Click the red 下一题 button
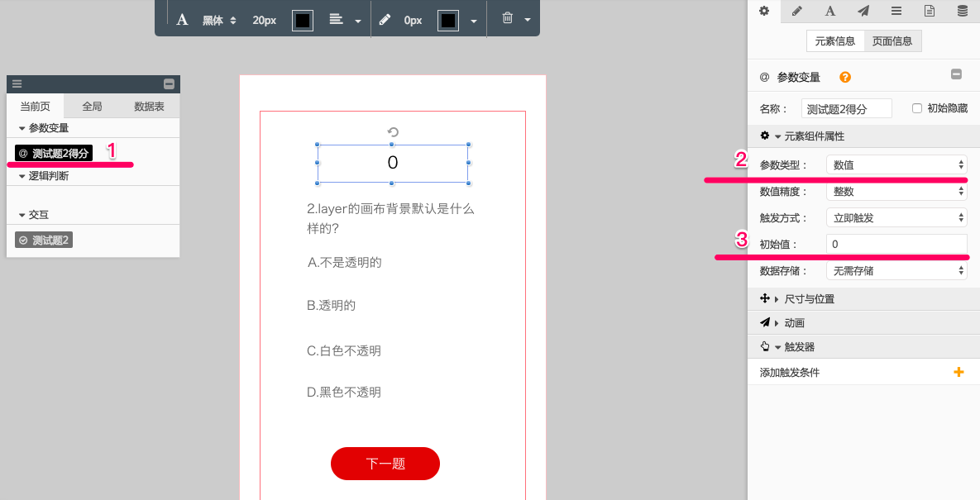Image resolution: width=980 pixels, height=500 pixels. pyautogui.click(x=385, y=464)
